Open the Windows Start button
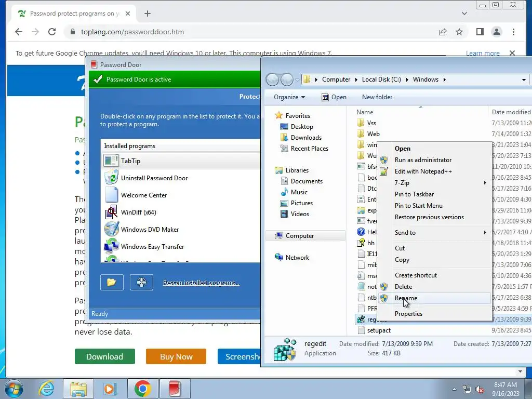Image resolution: width=532 pixels, height=399 pixels. tap(14, 389)
